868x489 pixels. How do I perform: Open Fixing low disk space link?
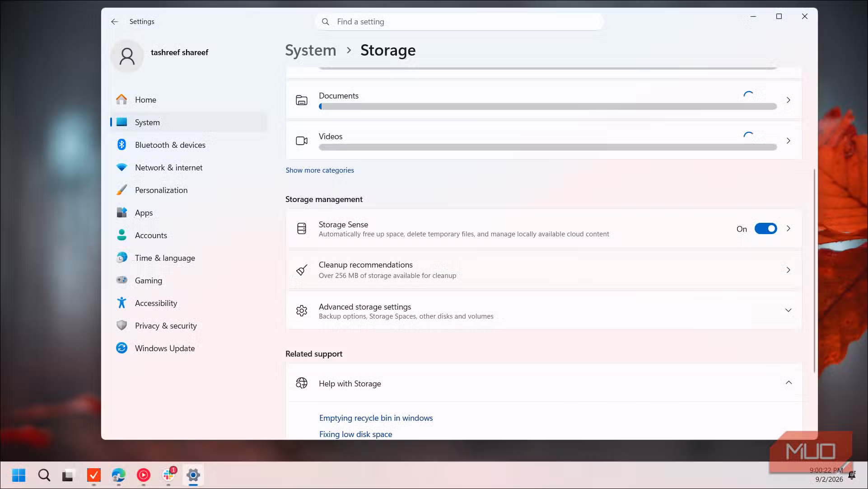tap(355, 434)
